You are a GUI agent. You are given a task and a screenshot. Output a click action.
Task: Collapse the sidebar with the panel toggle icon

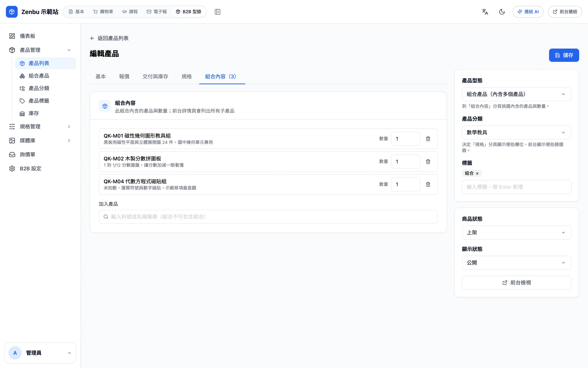[x=217, y=12]
